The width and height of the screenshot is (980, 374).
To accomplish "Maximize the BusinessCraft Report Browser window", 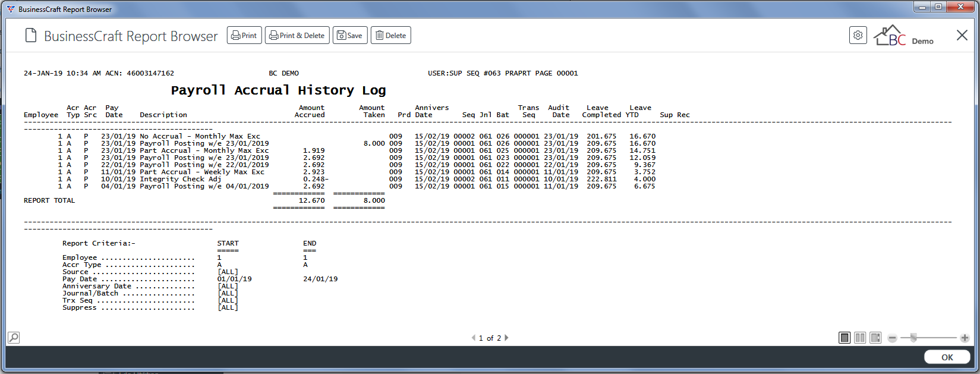I will coord(938,7).
